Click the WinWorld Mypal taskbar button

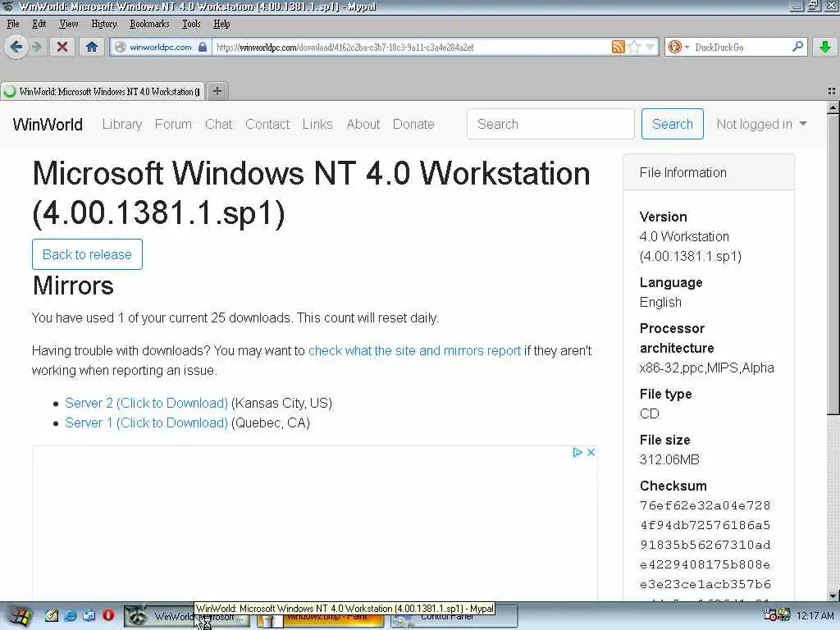[186, 617]
